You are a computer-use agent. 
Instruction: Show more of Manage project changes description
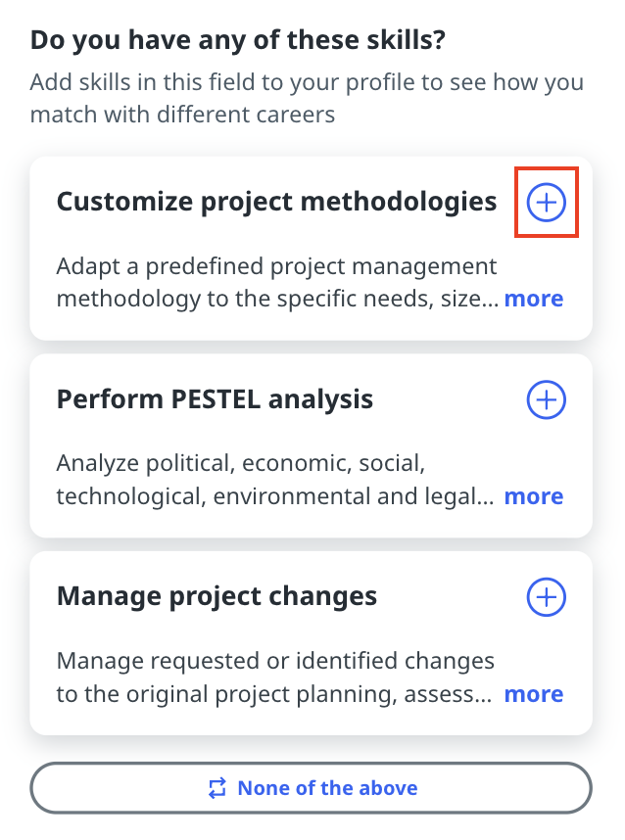click(534, 694)
